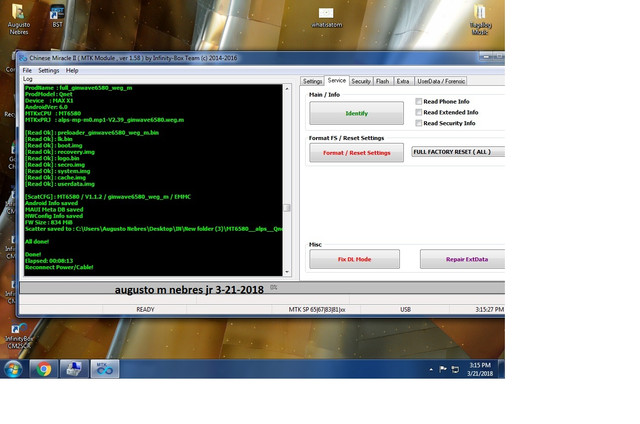Open the Settings menu
The image size is (640, 424).
[x=49, y=70]
